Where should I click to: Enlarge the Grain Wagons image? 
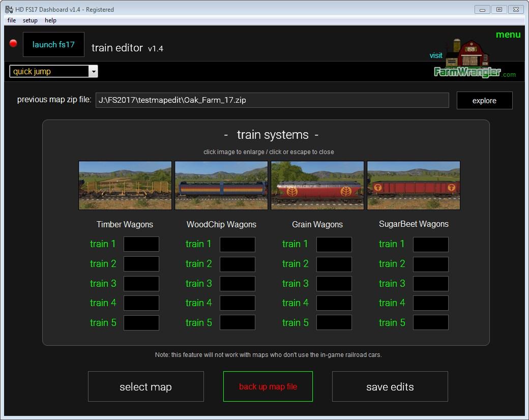(x=317, y=186)
